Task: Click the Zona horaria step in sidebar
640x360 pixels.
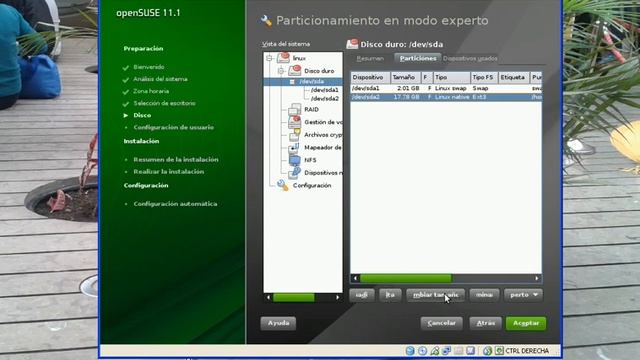Action: click(x=151, y=91)
